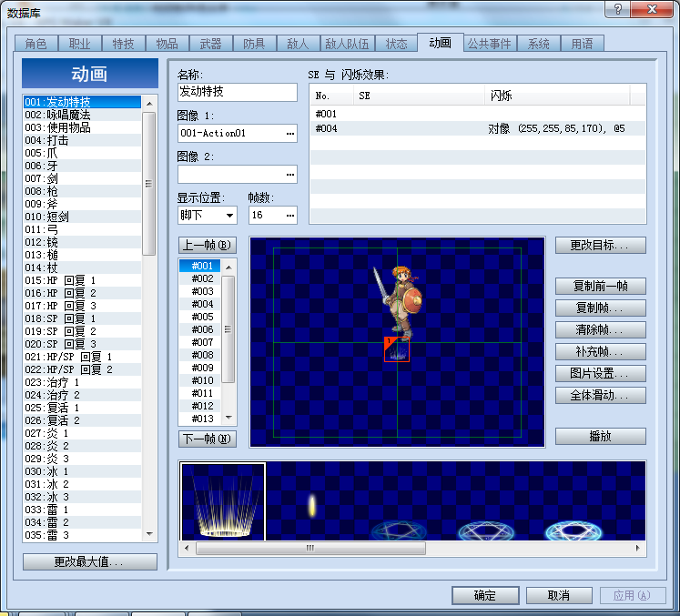Select frame #002 in frame list

200,278
